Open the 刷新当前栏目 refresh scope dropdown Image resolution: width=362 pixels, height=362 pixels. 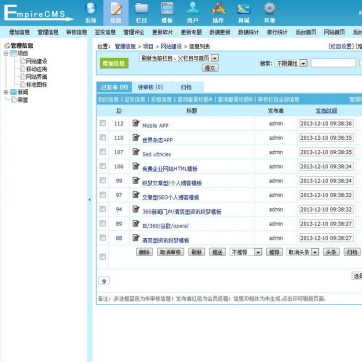[x=179, y=58]
